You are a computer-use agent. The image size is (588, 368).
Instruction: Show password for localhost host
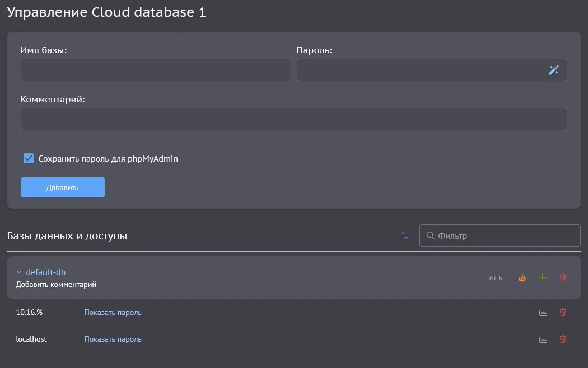[113, 339]
